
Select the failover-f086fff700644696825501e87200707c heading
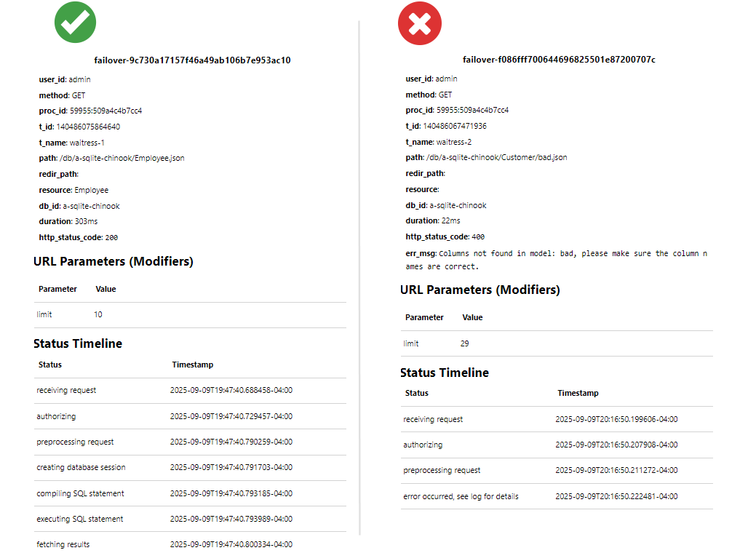[559, 60]
